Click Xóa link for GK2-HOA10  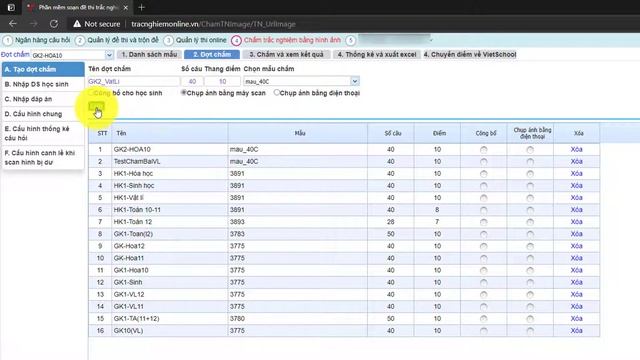(x=576, y=149)
